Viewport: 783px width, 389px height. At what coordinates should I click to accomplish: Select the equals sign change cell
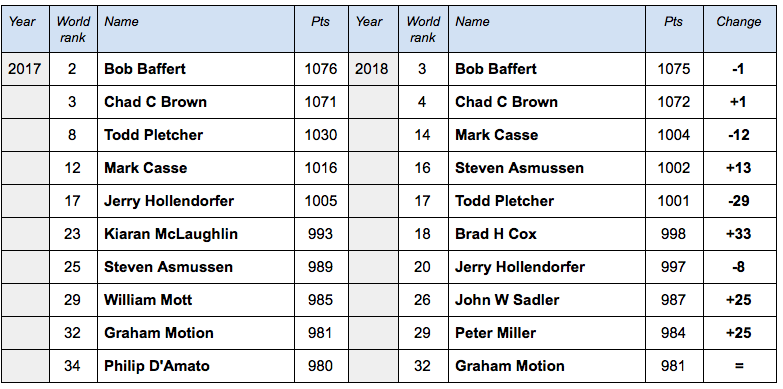click(x=739, y=366)
